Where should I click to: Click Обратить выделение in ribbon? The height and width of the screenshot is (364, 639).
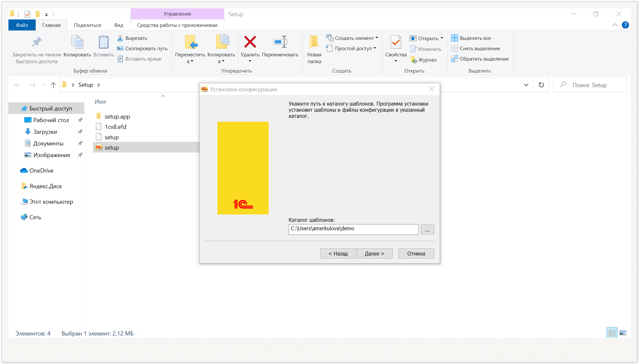point(480,59)
